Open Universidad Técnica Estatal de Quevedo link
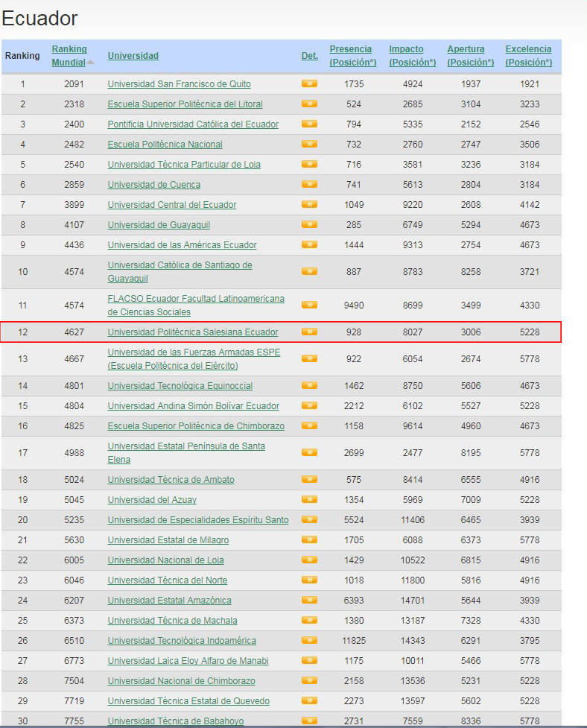The image size is (587, 728). [x=189, y=701]
